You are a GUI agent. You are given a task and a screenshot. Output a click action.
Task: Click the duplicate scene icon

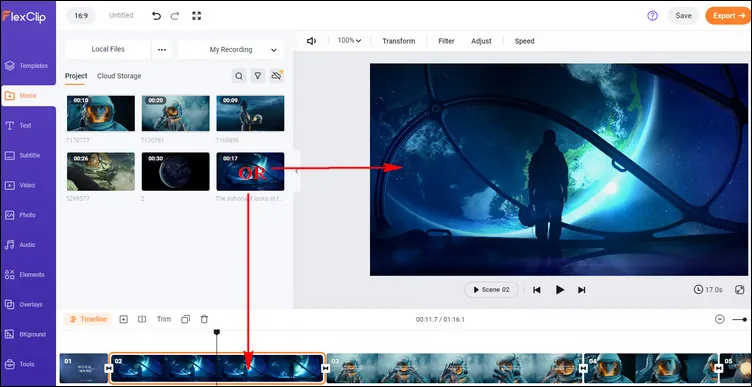pos(186,319)
